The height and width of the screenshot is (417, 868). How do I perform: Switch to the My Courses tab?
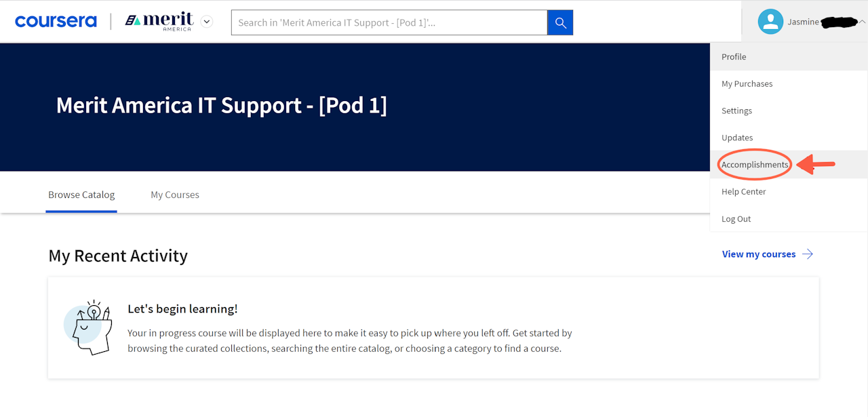(175, 195)
